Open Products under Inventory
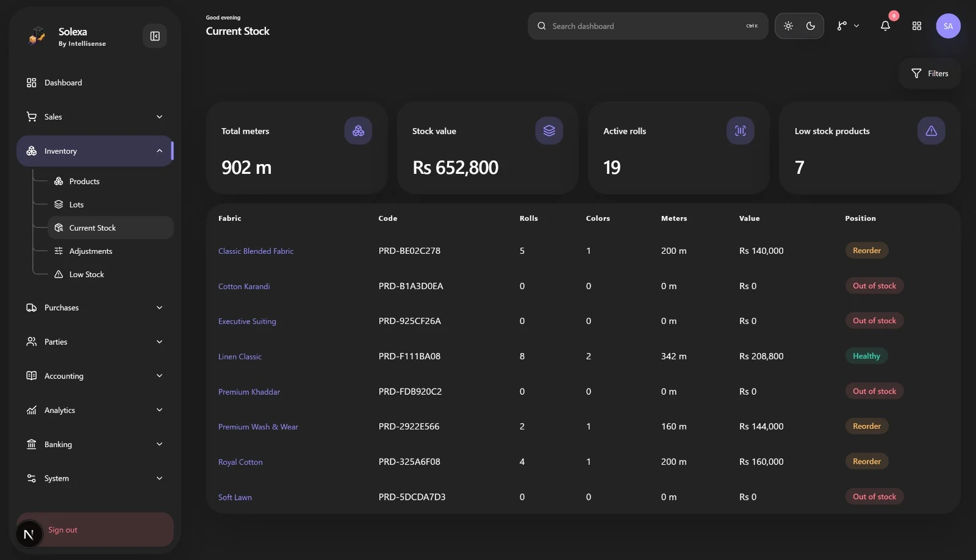Viewport: 976px width, 560px height. (x=110, y=181)
